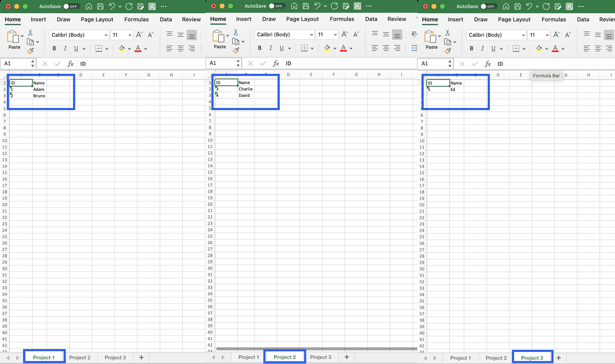Apply the red font color in the middle window
The width and height of the screenshot is (615, 364).
coord(343,48)
